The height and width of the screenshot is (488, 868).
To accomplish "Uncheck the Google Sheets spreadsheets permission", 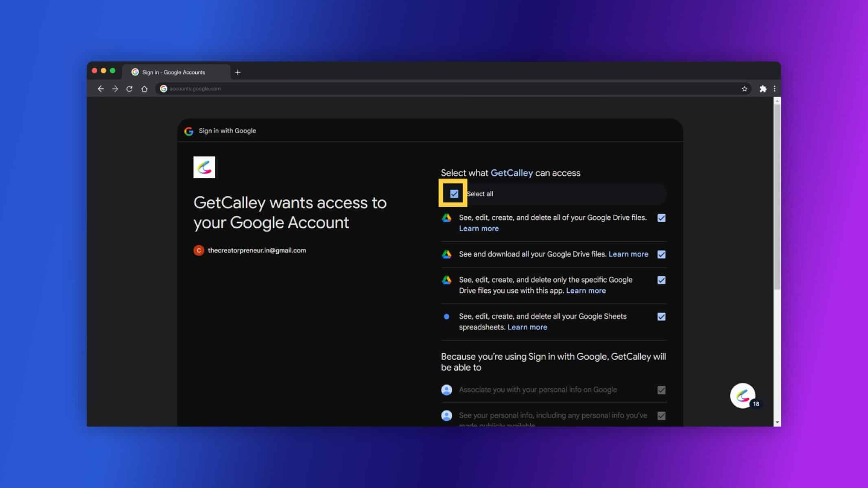I will (661, 317).
